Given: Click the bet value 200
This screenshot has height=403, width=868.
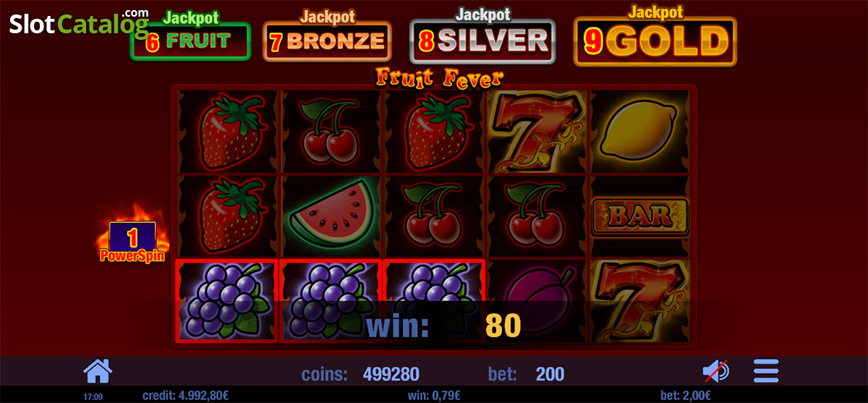Looking at the screenshot, I should pyautogui.click(x=550, y=374).
